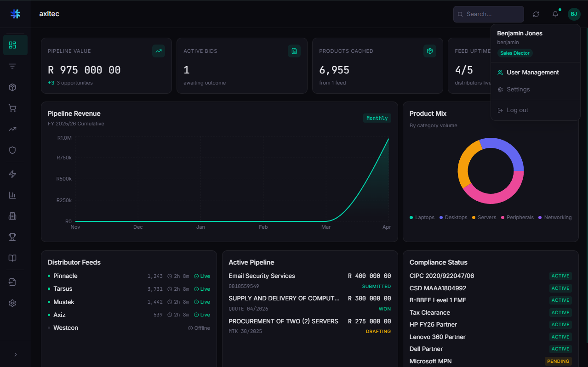Image resolution: width=588 pixels, height=367 pixels.
Task: Click the WON status label
Action: pyautogui.click(x=385, y=309)
